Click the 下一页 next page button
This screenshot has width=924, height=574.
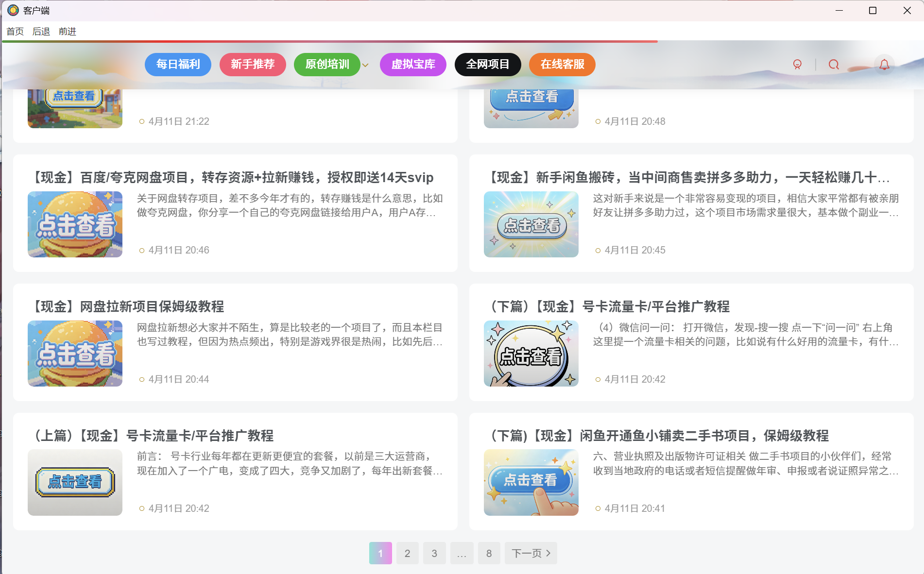point(530,553)
